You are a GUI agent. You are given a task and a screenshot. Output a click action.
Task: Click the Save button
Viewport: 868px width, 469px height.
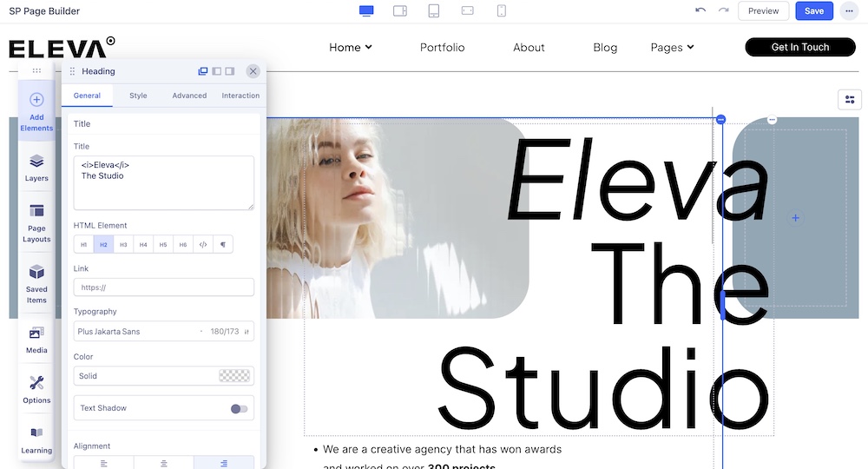point(813,11)
